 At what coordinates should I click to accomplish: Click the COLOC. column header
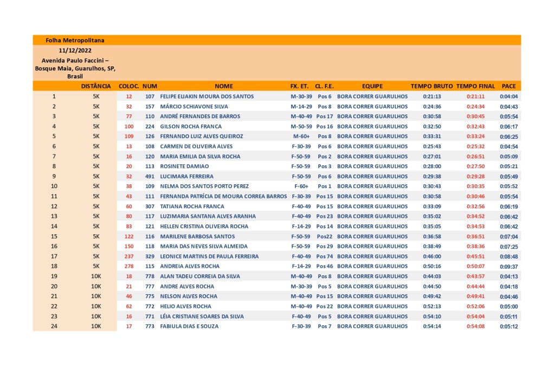[129, 86]
